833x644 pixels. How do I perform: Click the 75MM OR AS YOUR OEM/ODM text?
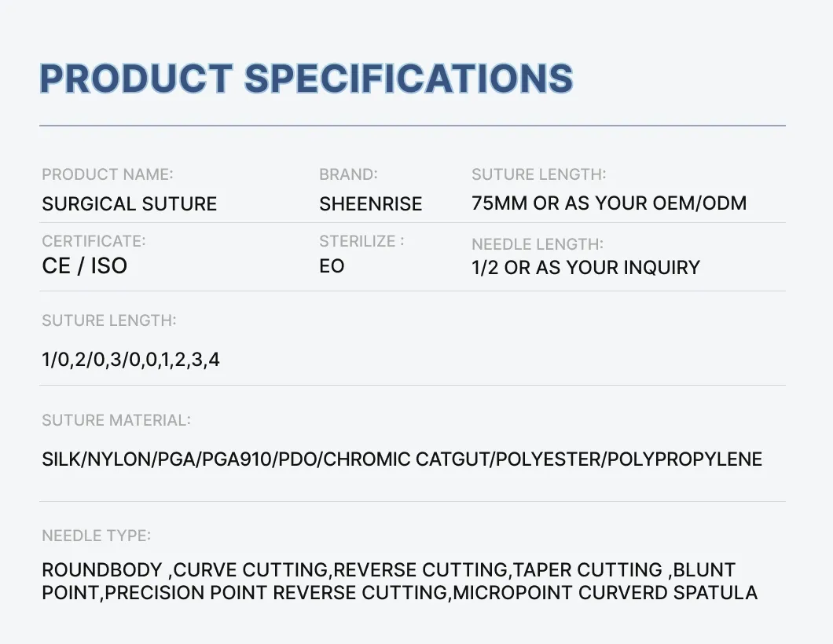click(x=609, y=203)
